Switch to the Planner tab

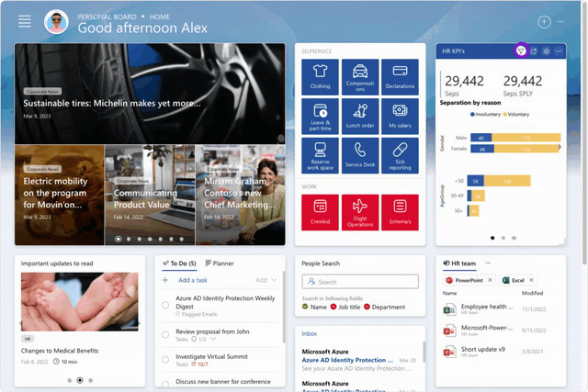219,263
